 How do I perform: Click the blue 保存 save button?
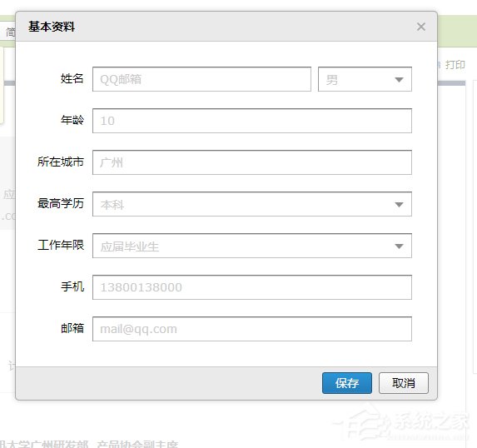(x=347, y=383)
